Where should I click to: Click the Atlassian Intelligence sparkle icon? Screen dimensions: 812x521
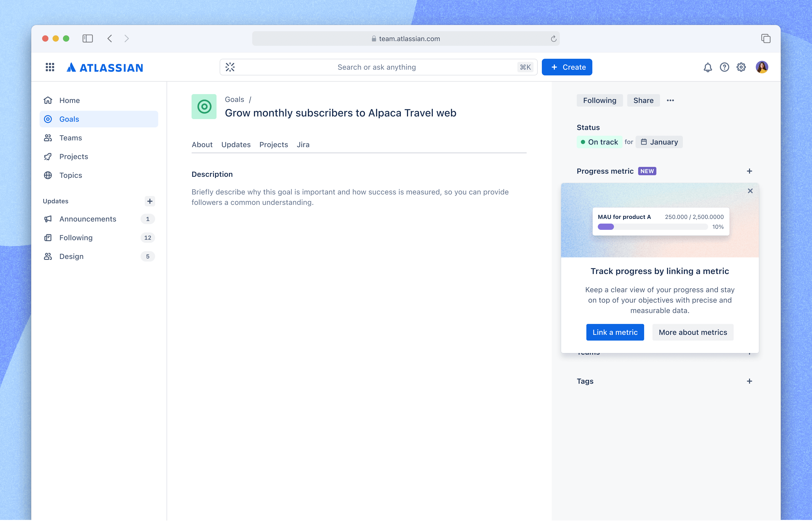pos(230,67)
